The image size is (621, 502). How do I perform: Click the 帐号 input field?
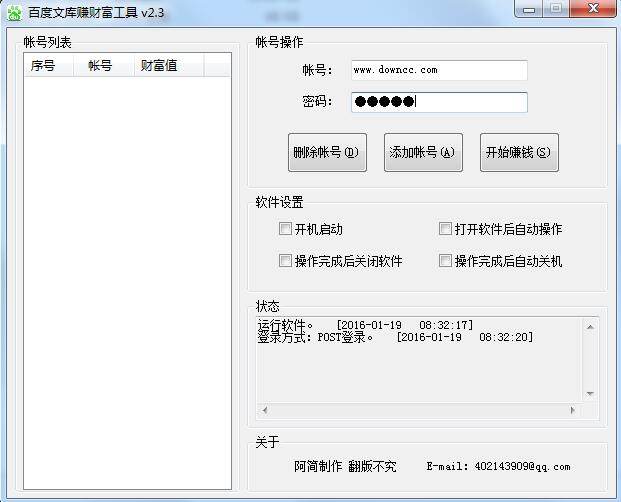(439, 70)
